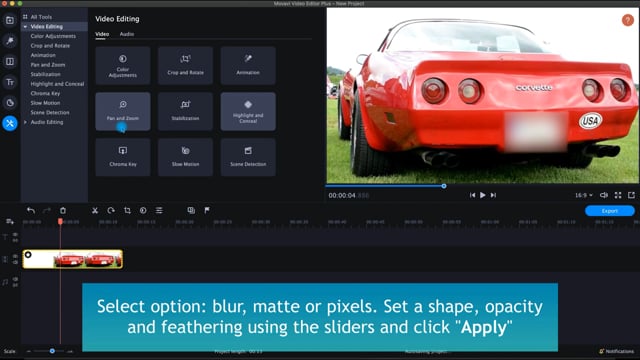Select Scene Detection in the sidebar tree

[x=50, y=112]
